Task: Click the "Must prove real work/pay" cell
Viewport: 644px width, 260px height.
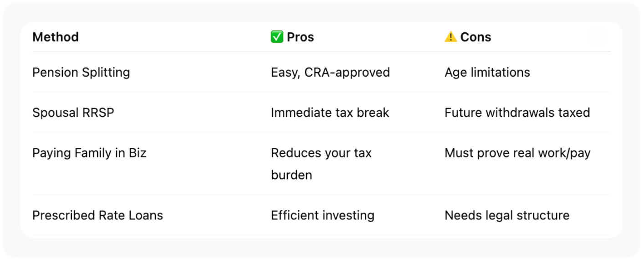Action: 517,152
